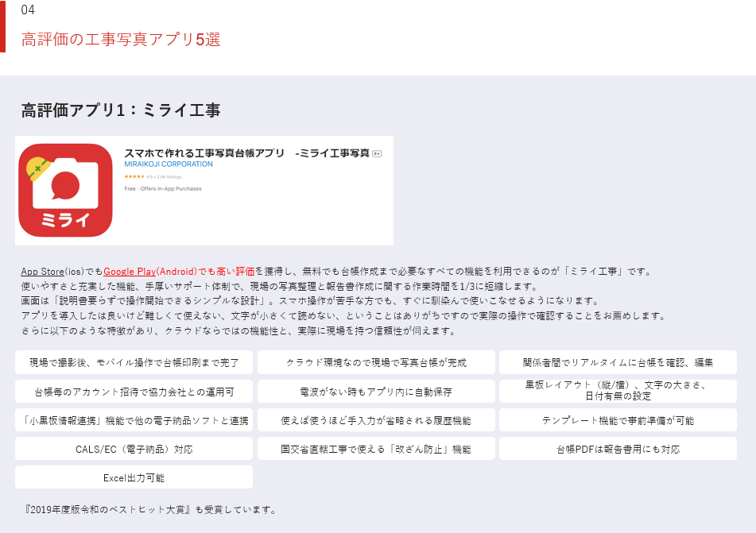The width and height of the screenshot is (756, 533).
Task: Click feature 台帳PDFは報告書用にも対応
Action: (618, 449)
